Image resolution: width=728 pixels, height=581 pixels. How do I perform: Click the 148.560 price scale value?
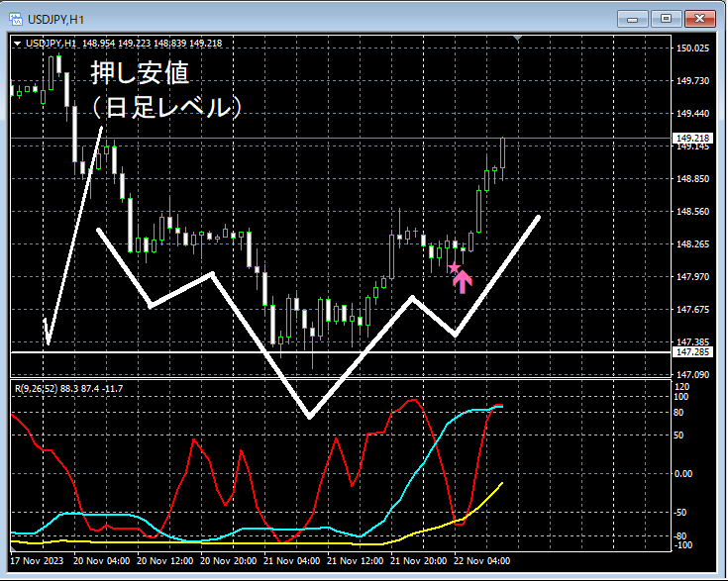pos(692,211)
